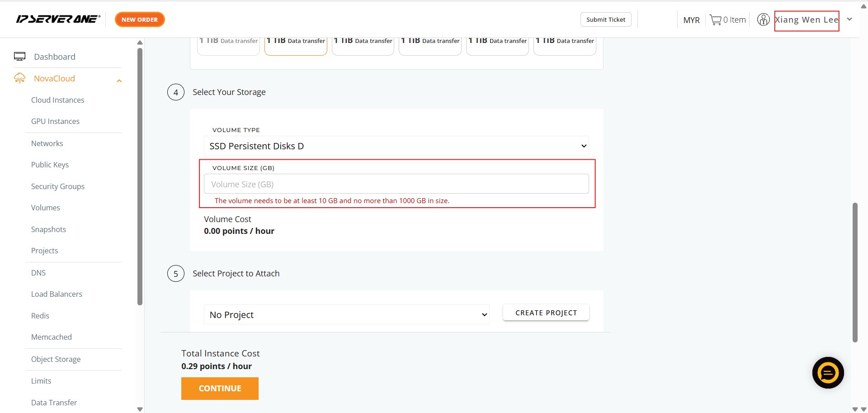Open the Submit Ticket button
This screenshot has width=868, height=413.
[x=605, y=19]
